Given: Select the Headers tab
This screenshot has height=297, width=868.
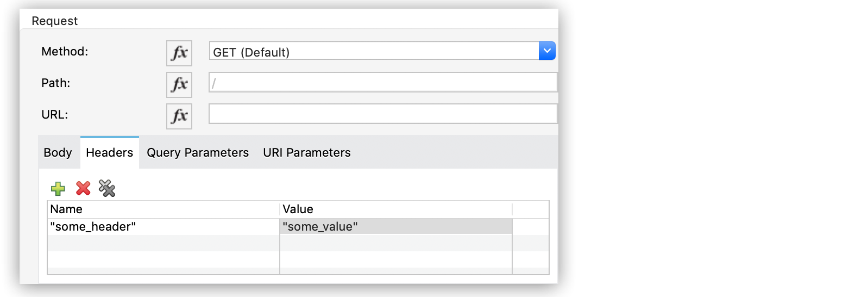Looking at the screenshot, I should [110, 153].
